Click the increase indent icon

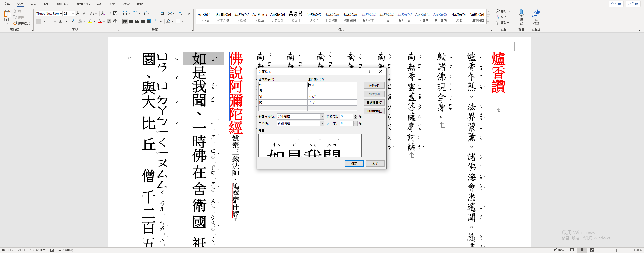click(x=162, y=13)
